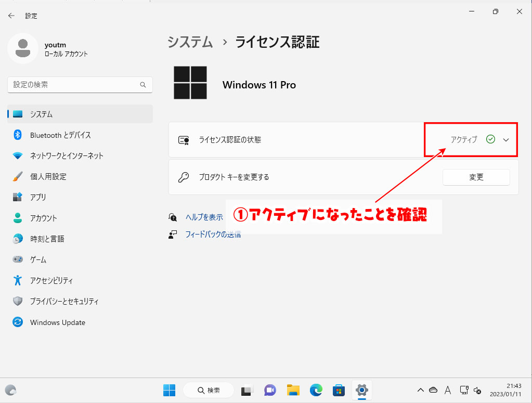The height and width of the screenshot is (403, 532).
Task: Click the 変更 product key button
Action: click(475, 177)
